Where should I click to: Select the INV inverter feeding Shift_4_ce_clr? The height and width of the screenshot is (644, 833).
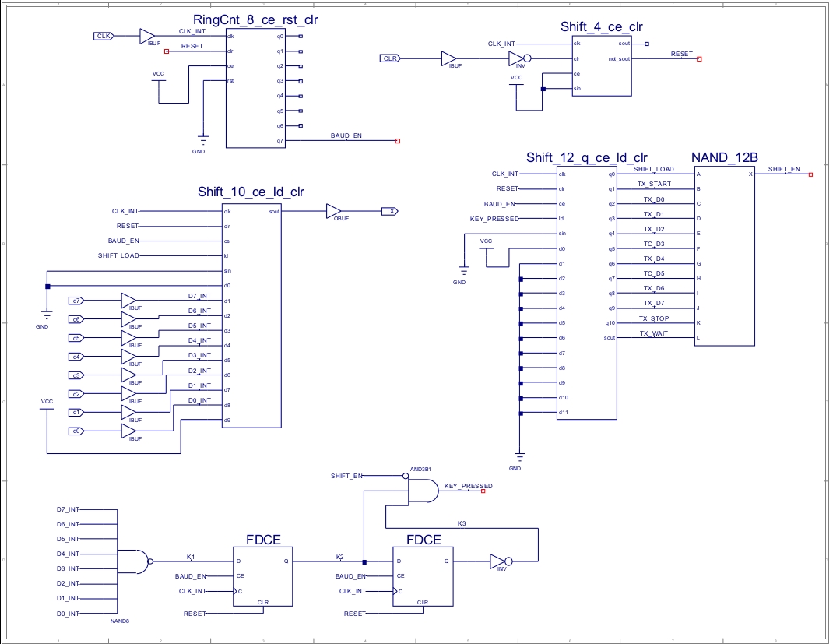pyautogui.click(x=519, y=58)
